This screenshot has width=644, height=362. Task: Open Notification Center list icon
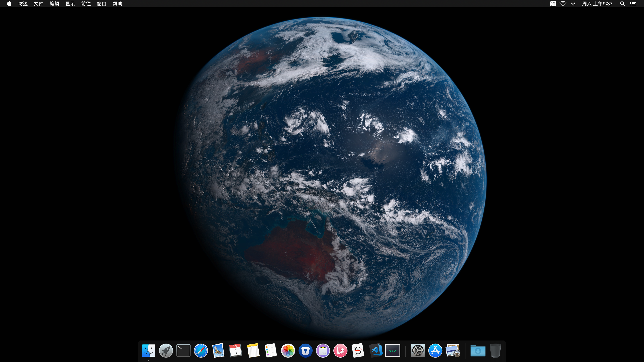633,4
